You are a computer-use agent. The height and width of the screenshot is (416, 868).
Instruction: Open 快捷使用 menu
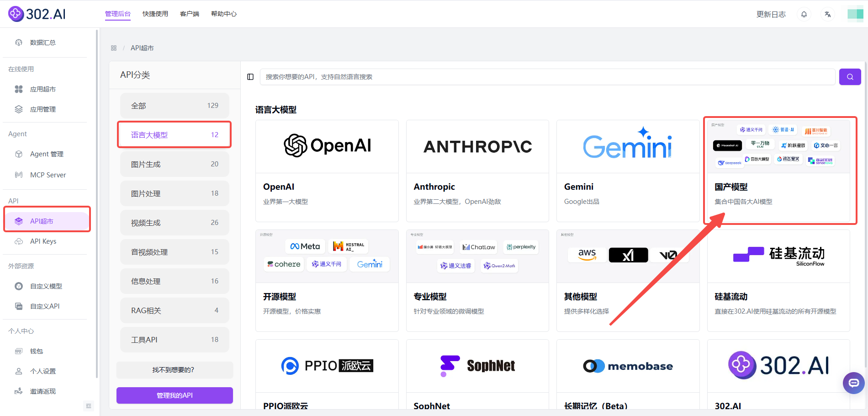pos(155,14)
